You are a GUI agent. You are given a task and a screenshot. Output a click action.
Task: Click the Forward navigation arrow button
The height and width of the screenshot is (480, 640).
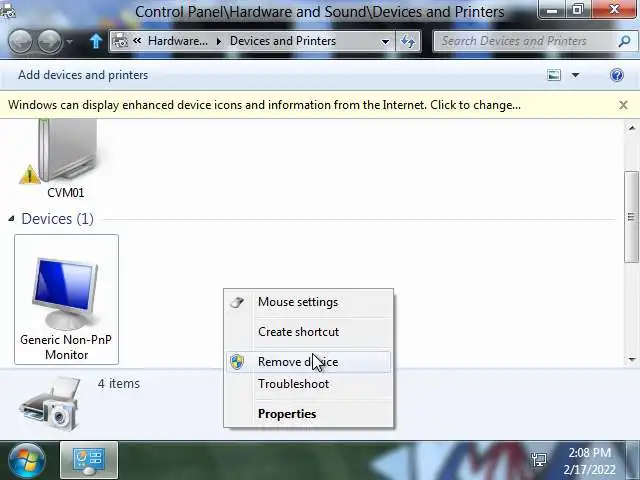point(50,41)
